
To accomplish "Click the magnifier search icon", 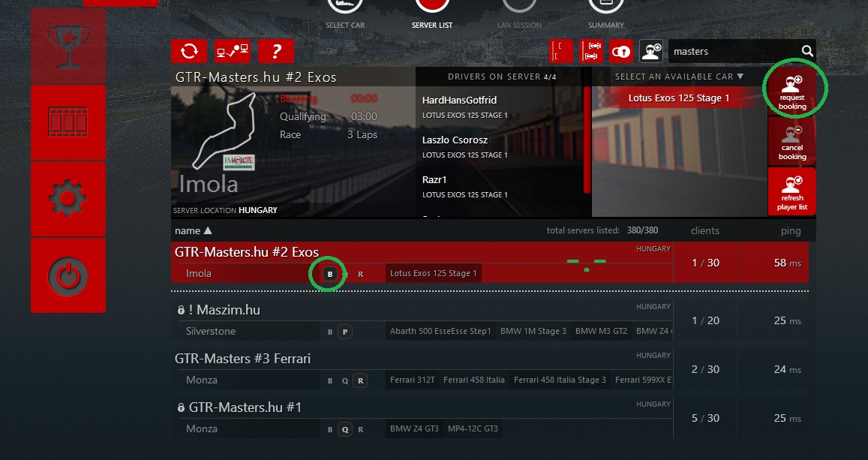I will point(807,51).
